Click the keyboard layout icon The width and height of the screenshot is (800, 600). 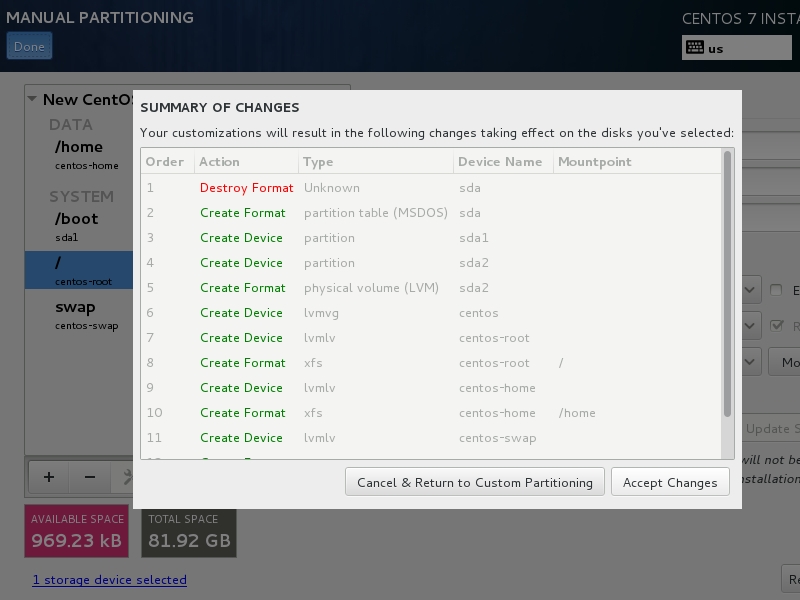pos(694,47)
